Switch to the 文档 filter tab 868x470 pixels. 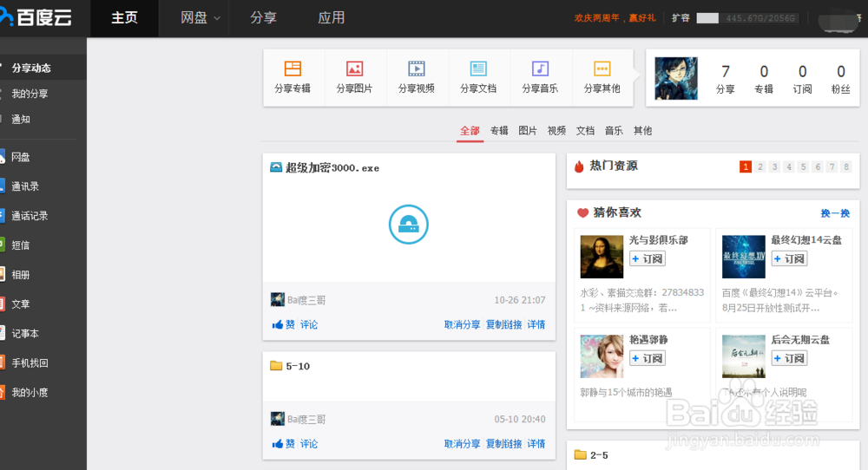click(585, 130)
